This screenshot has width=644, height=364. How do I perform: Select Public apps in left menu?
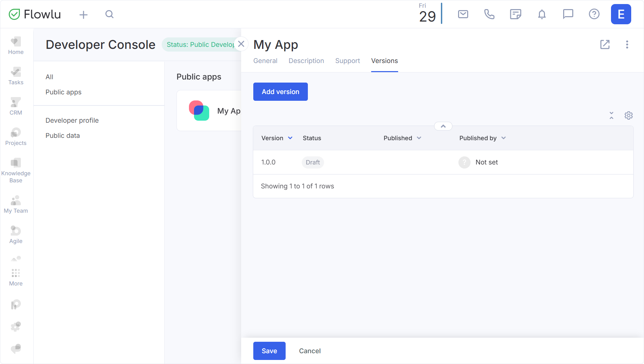63,92
